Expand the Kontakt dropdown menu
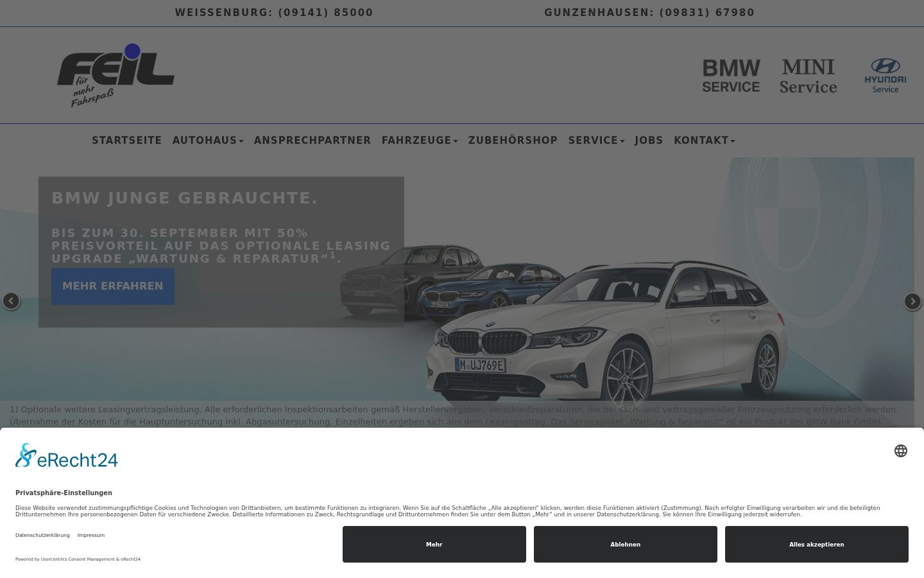Image resolution: width=924 pixels, height=578 pixels. click(x=705, y=140)
